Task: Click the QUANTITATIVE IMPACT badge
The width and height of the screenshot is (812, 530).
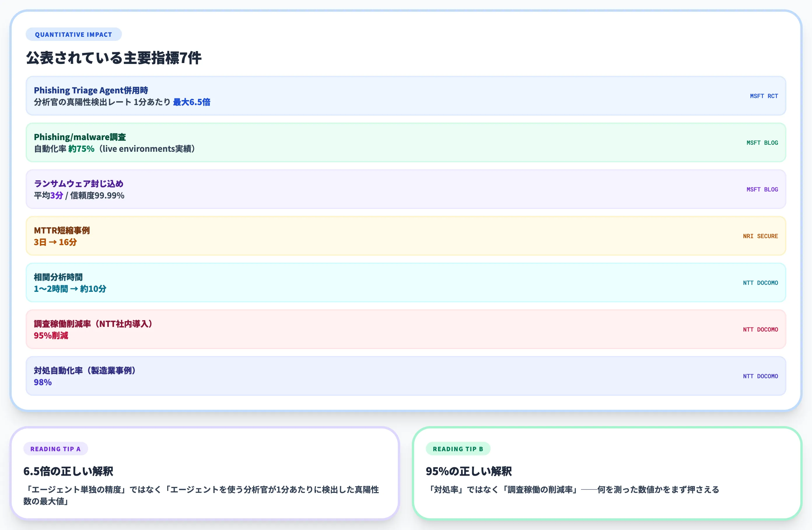Action: [74, 34]
